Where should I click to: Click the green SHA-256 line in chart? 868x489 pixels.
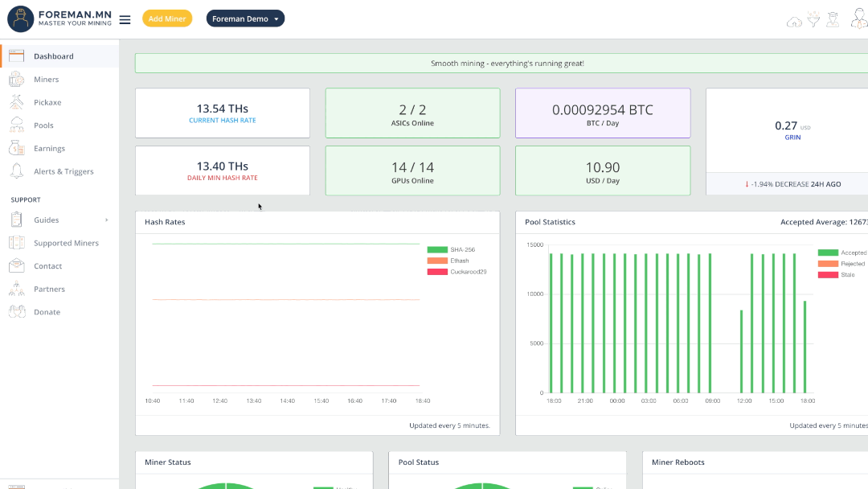click(x=286, y=244)
